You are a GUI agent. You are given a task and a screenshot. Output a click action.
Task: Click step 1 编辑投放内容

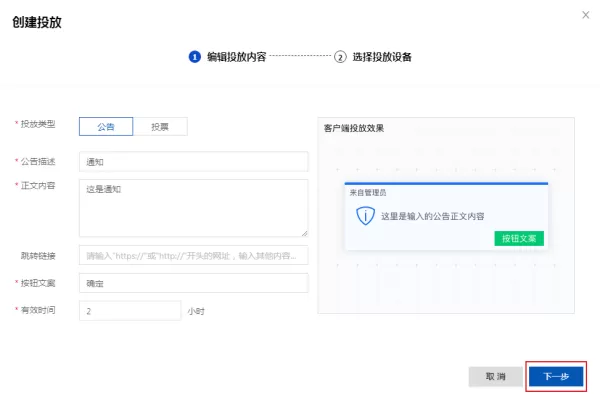(227, 57)
